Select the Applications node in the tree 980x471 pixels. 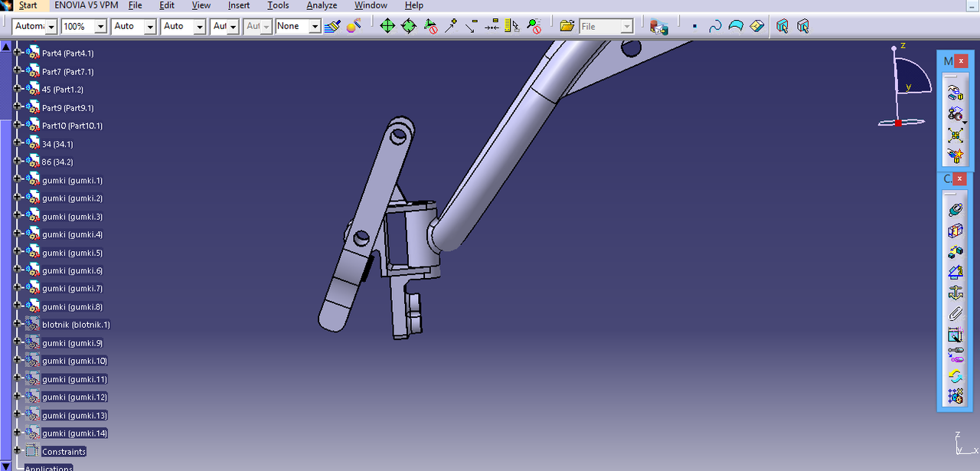tap(48, 468)
